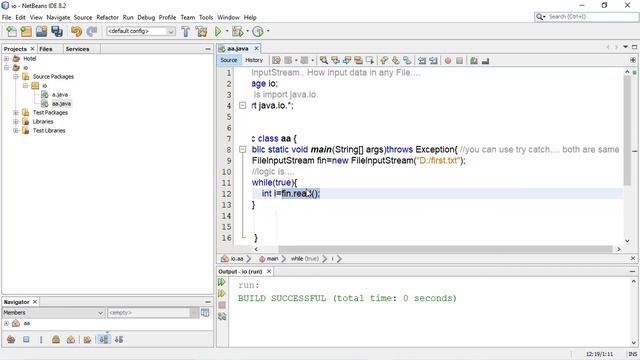Open the Tools menu
The image size is (640, 360).
click(x=206, y=18)
